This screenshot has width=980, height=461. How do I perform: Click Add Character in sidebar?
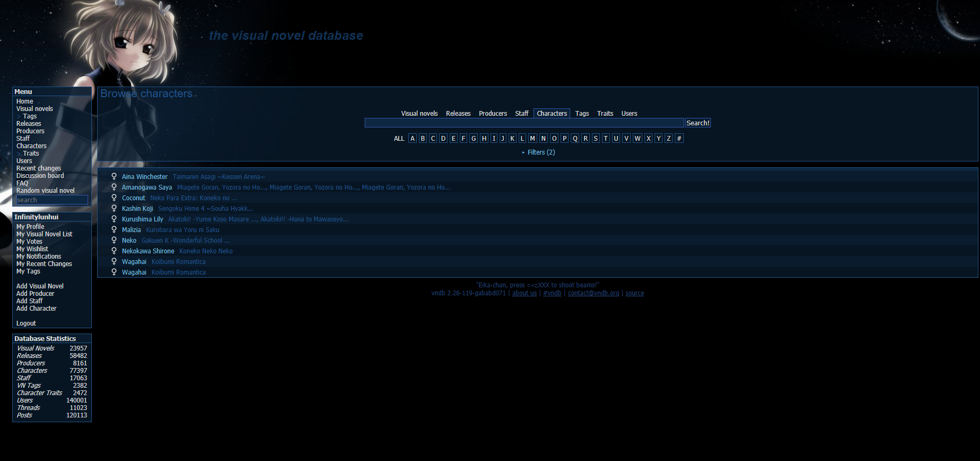pos(36,309)
